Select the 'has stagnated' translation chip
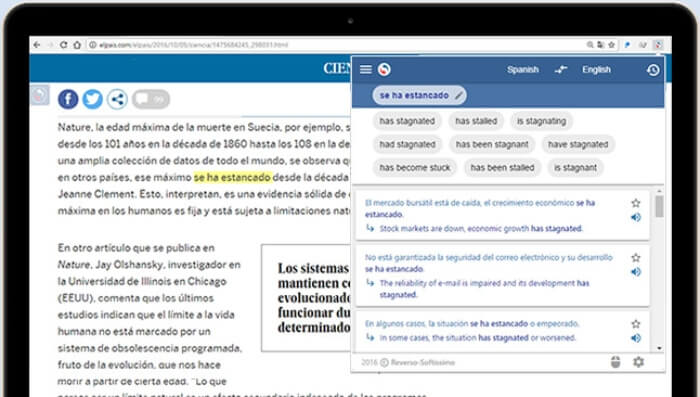Image resolution: width=700 pixels, height=397 pixels. (407, 121)
